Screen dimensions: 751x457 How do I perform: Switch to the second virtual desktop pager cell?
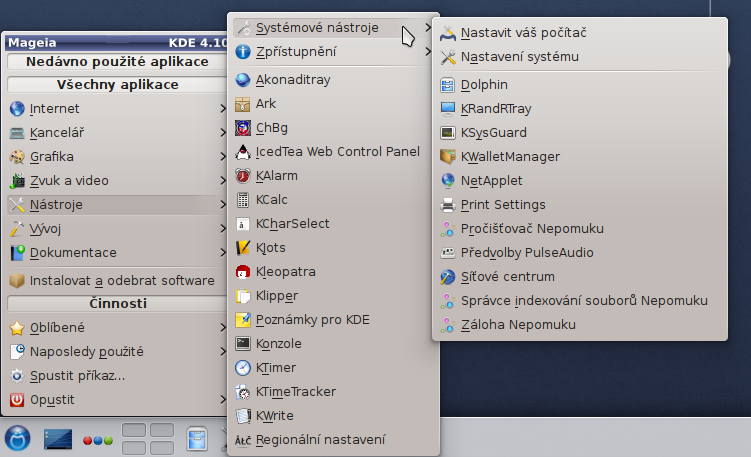pos(162,430)
